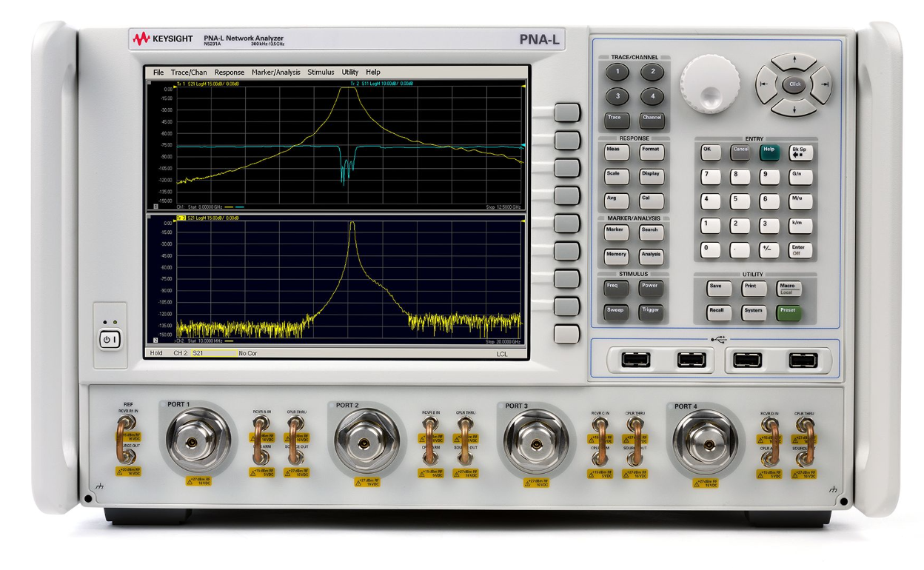924x570 pixels.
Task: Open the Trace/Chan menu
Action: pyautogui.click(x=189, y=73)
